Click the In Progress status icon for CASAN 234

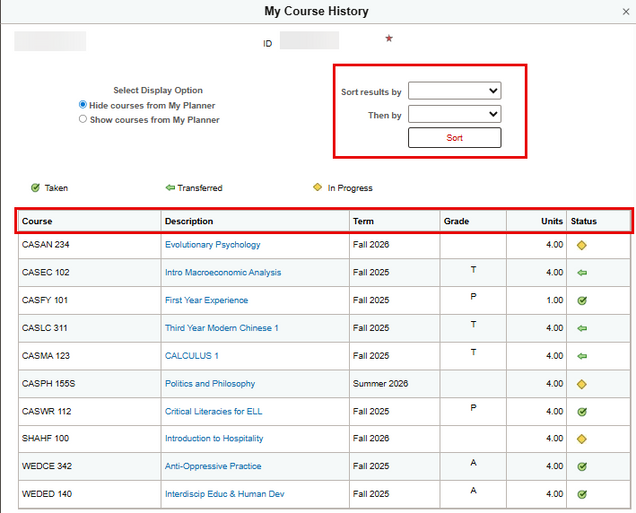pyautogui.click(x=582, y=245)
